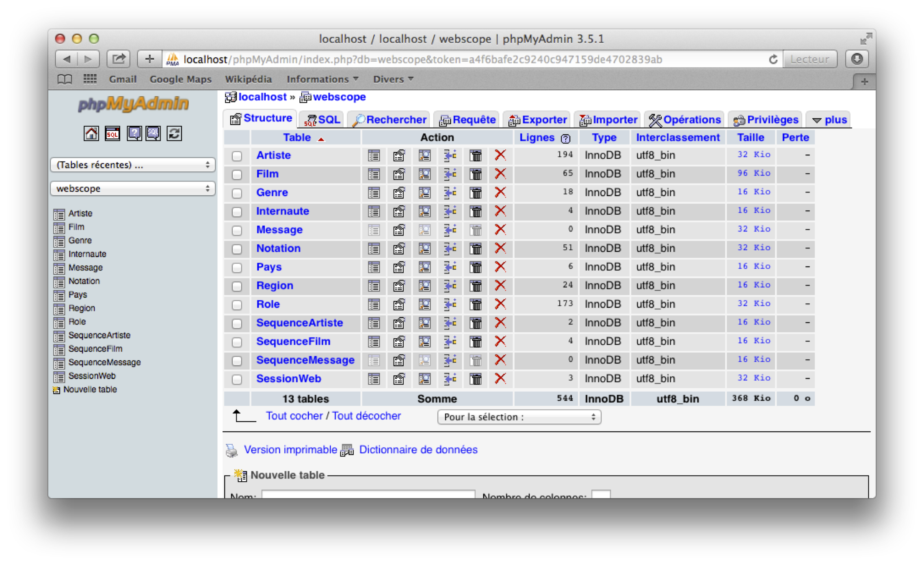The width and height of the screenshot is (924, 565).
Task: Open the webscope database dropdown
Action: point(133,188)
